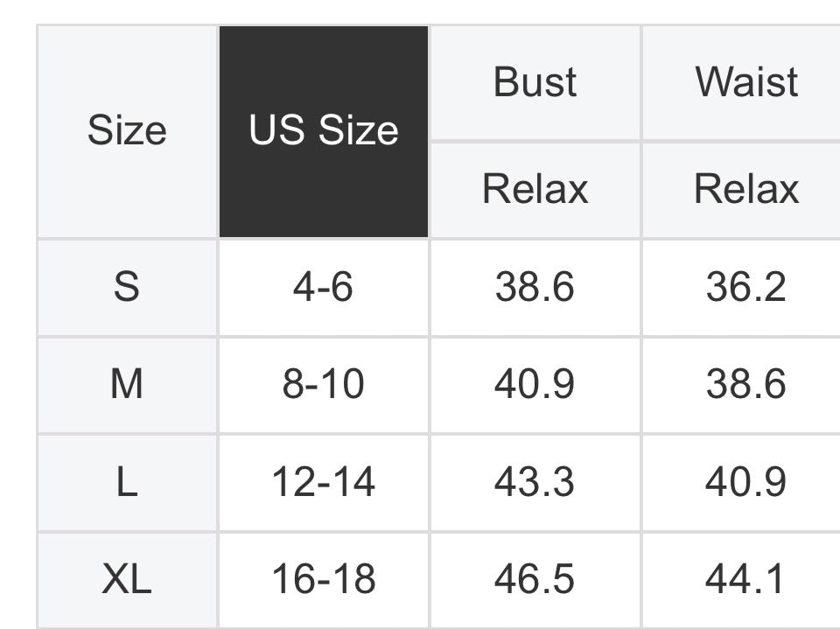The width and height of the screenshot is (840, 629).
Task: Click the 44.1 waist measurement cell
Action: pos(746,579)
